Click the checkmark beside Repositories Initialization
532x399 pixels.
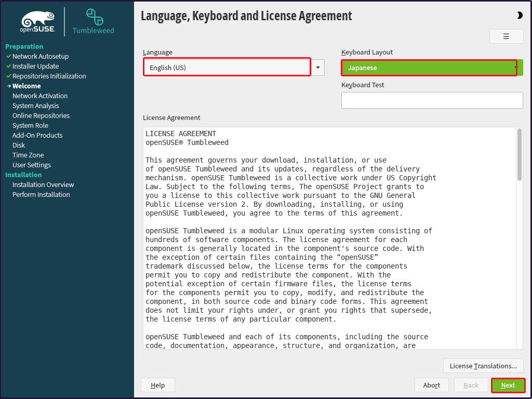[9, 76]
